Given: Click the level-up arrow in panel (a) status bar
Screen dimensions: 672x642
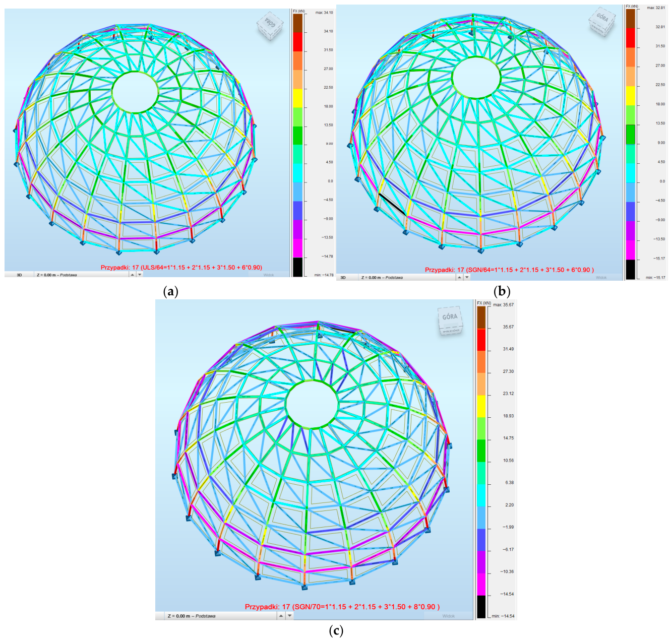Looking at the screenshot, I should (133, 275).
